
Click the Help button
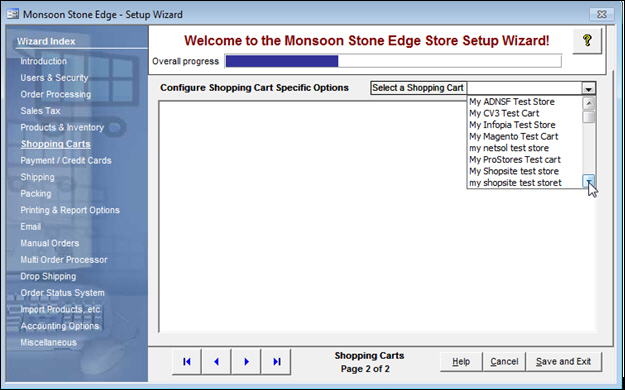pyautogui.click(x=461, y=362)
